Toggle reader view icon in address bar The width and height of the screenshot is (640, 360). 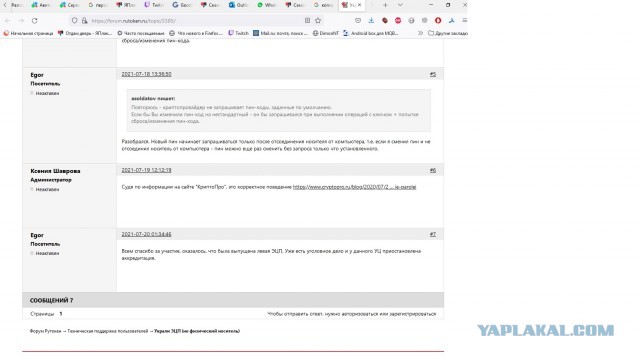pos(307,20)
